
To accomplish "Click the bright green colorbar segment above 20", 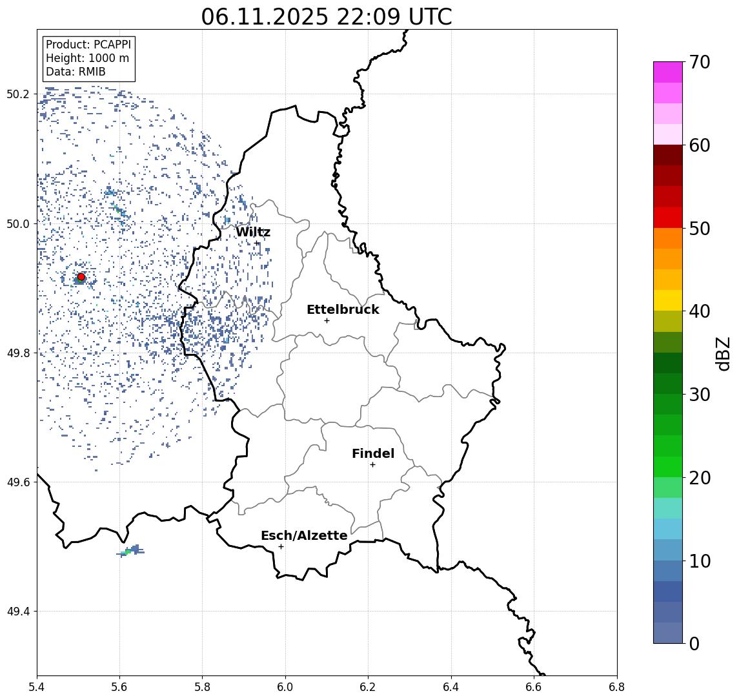I will (x=668, y=466).
